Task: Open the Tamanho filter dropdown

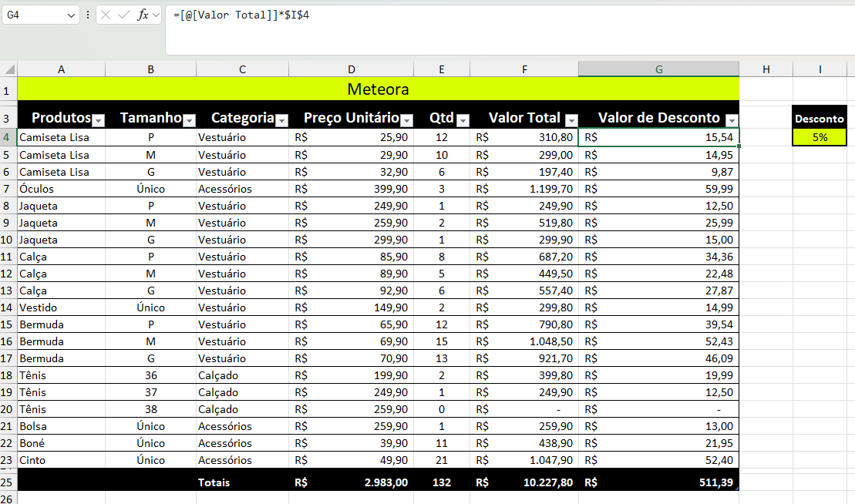Action: [189, 120]
